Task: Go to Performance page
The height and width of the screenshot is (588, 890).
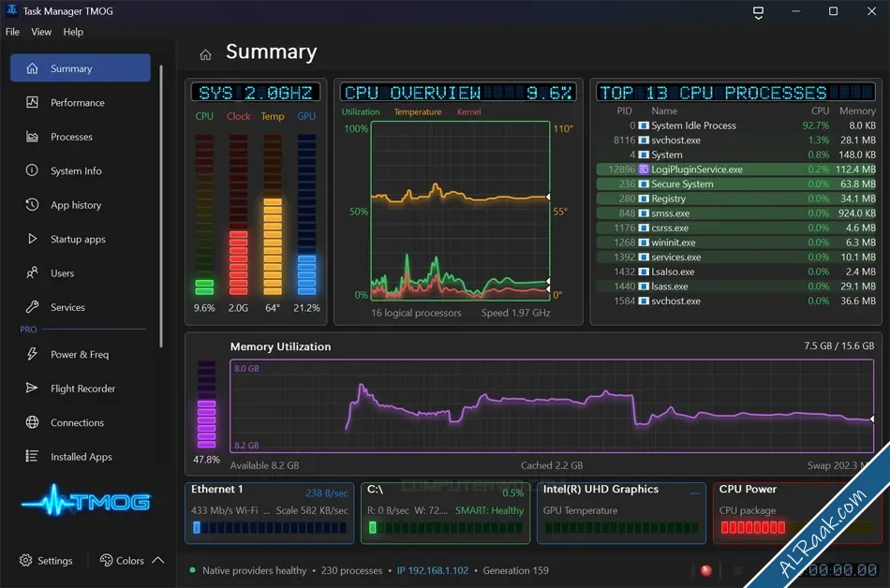Action: coord(80,102)
